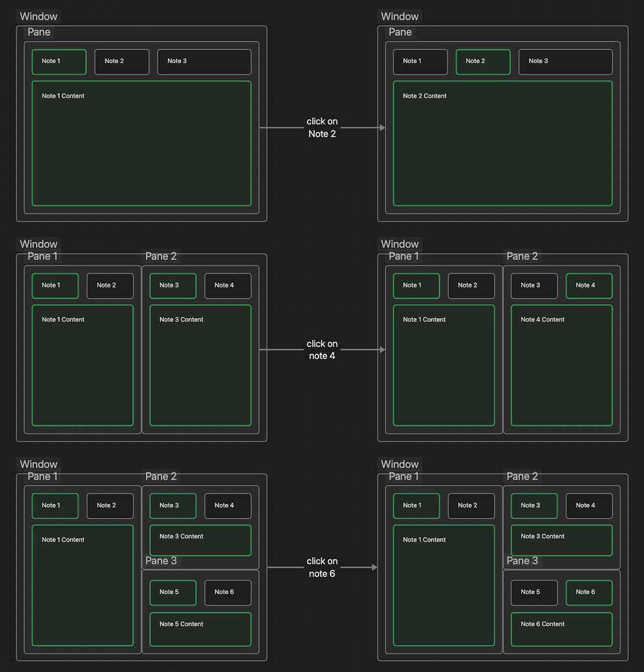Click Note 1 tab in two-pane window showing Note 3 Content

click(x=55, y=286)
